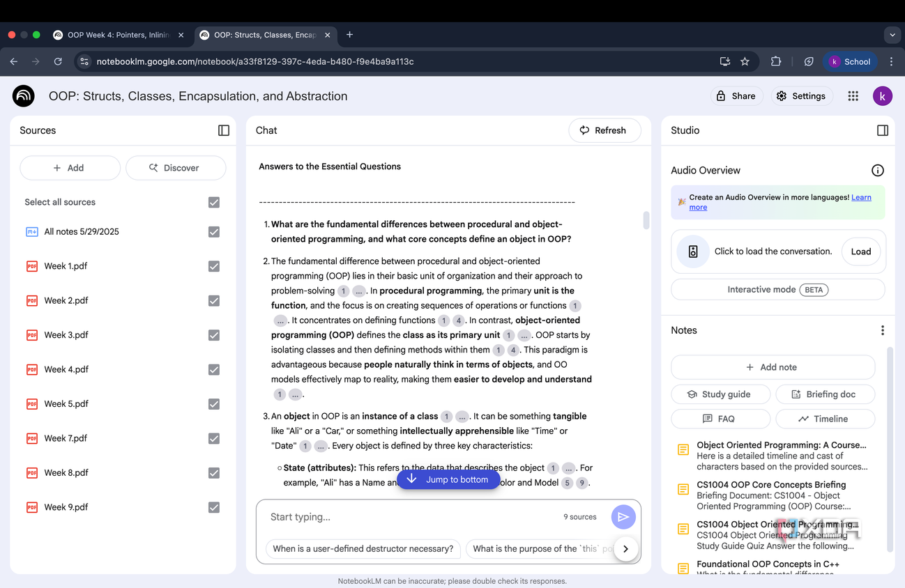Viewport: 905px width, 588px height.
Task: Open Google apps grid icon
Action: pyautogui.click(x=853, y=96)
